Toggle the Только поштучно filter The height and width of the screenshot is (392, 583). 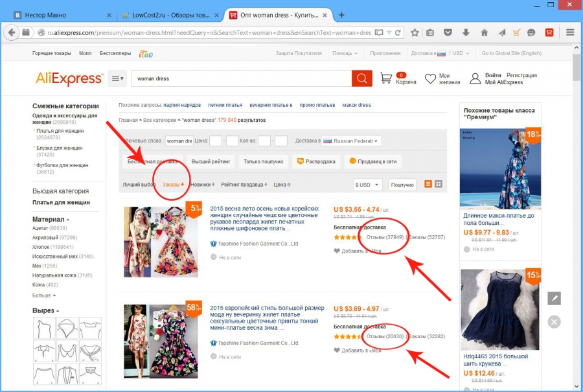point(263,161)
